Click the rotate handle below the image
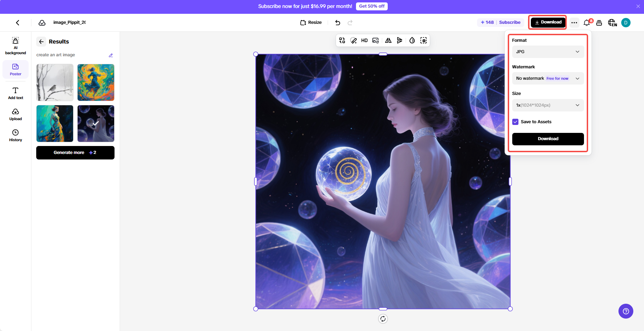The width and height of the screenshot is (644, 331). click(383, 319)
